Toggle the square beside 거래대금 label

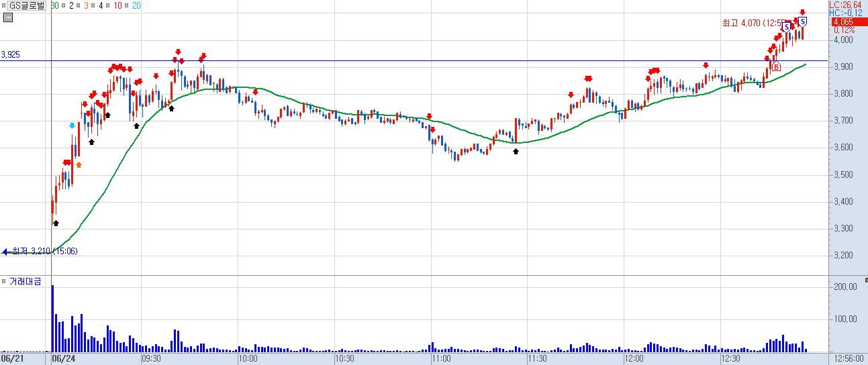(4, 281)
